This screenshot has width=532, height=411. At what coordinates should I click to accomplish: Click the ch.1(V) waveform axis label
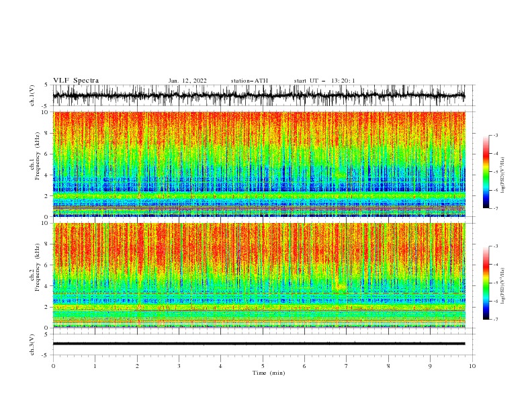click(32, 95)
